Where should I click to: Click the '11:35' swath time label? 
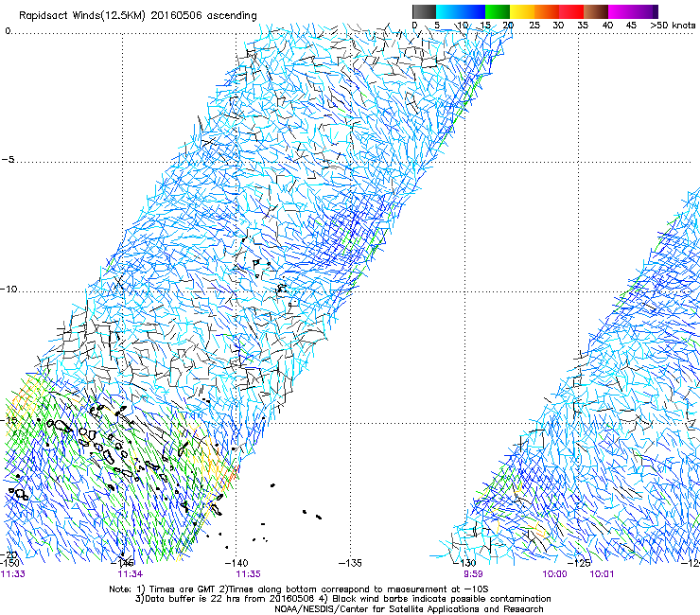248,574
